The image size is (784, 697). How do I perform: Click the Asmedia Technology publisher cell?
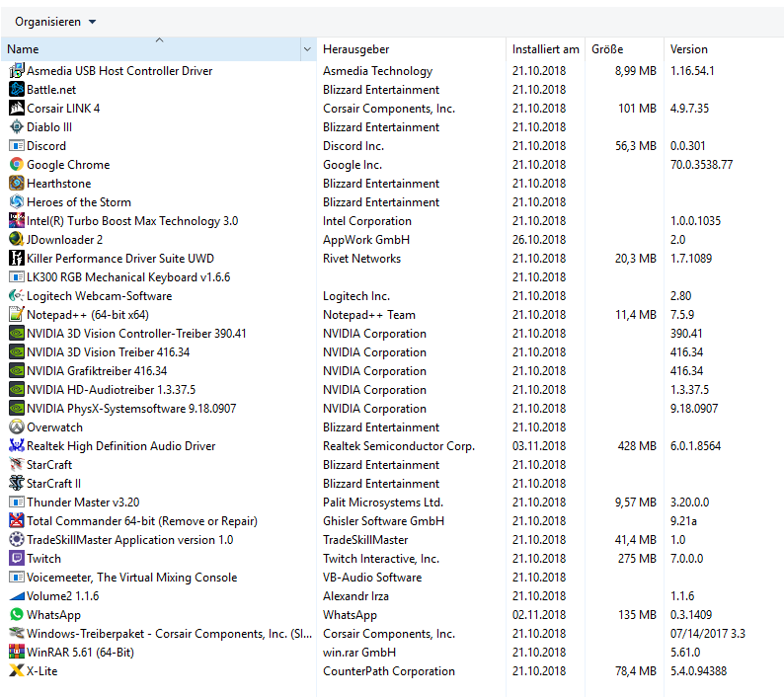(377, 71)
